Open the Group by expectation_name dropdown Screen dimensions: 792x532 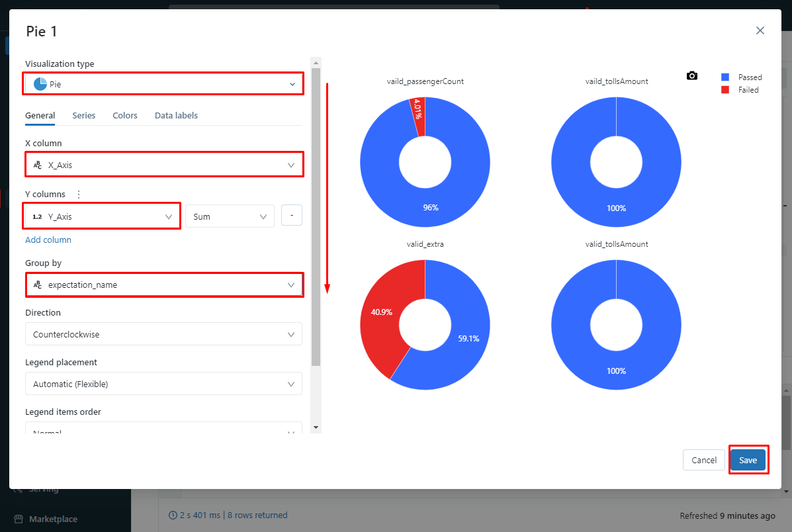click(x=163, y=285)
